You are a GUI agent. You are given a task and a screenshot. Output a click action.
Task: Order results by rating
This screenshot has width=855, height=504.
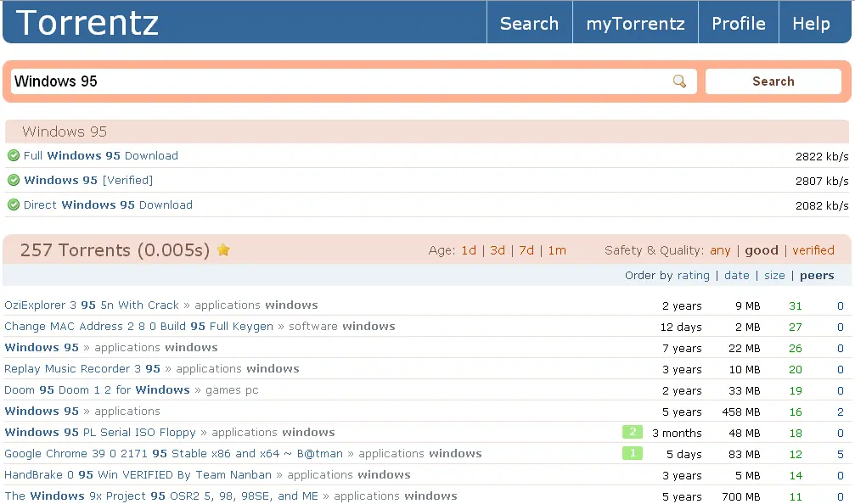coord(693,276)
